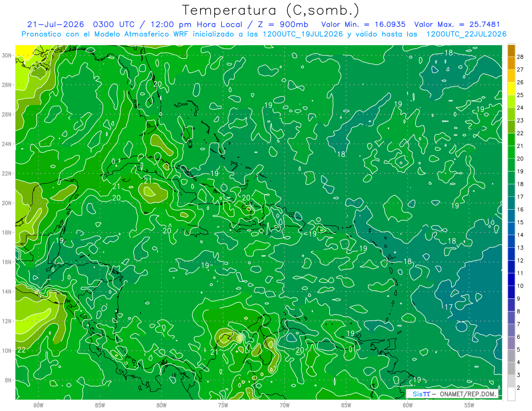Click the "21" label on the color scale

click(x=520, y=146)
